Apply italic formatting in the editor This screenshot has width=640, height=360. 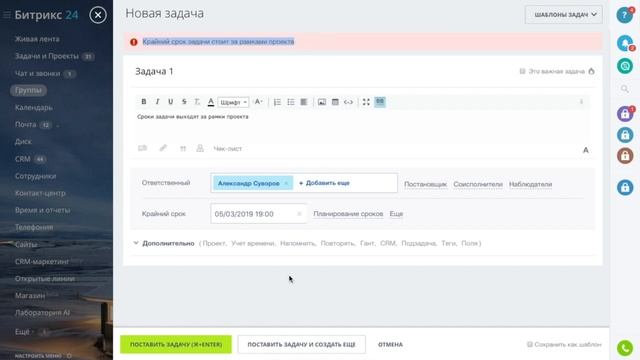tap(157, 102)
